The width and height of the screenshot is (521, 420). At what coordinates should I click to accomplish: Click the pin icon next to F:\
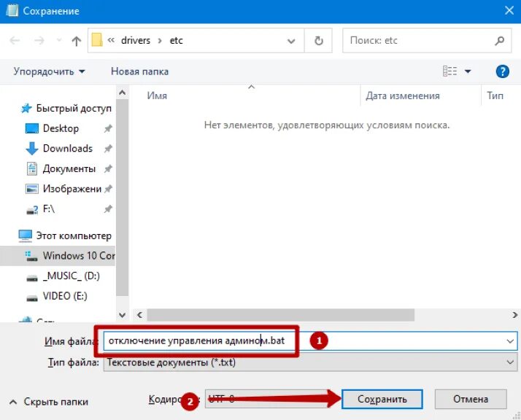click(x=108, y=209)
